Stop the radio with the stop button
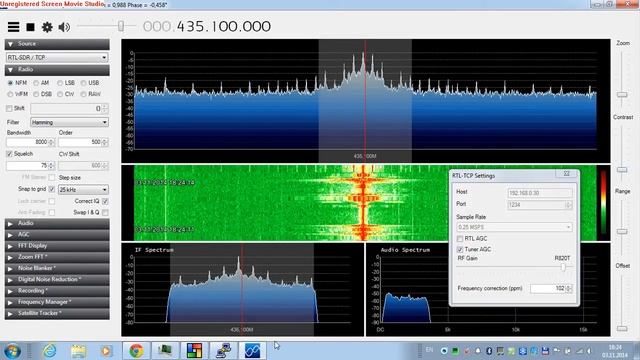This screenshot has height=360, width=640. (x=31, y=27)
